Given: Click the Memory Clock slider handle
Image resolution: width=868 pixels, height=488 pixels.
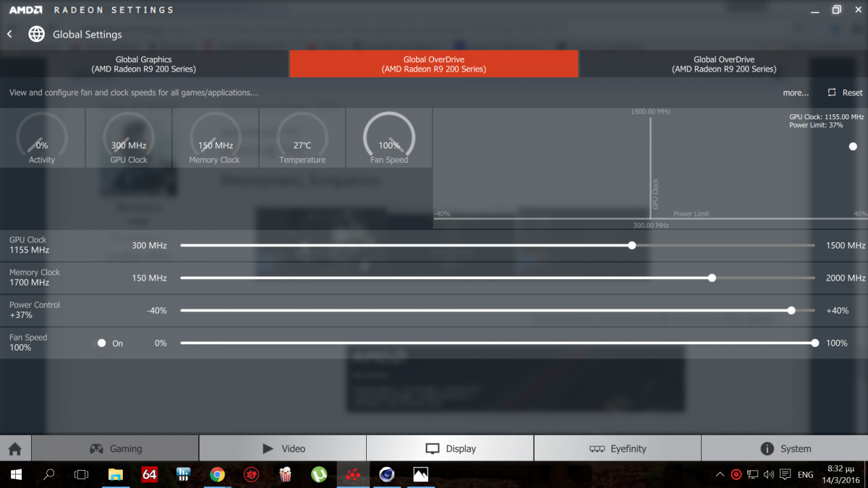Looking at the screenshot, I should [712, 278].
